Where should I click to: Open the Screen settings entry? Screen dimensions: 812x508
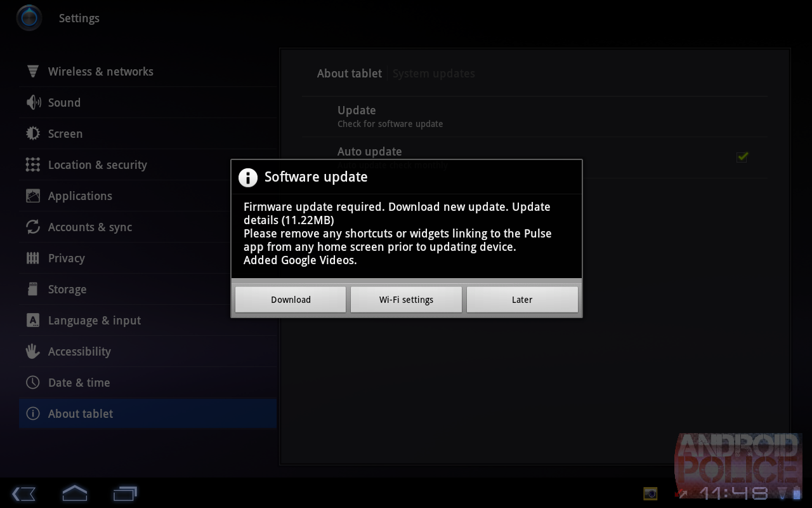click(148, 133)
